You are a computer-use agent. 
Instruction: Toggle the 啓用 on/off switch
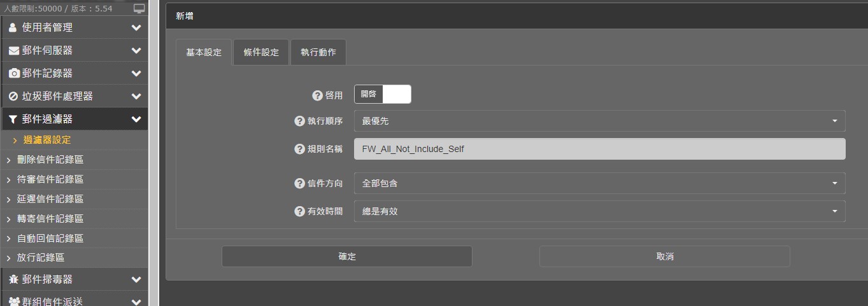382,94
